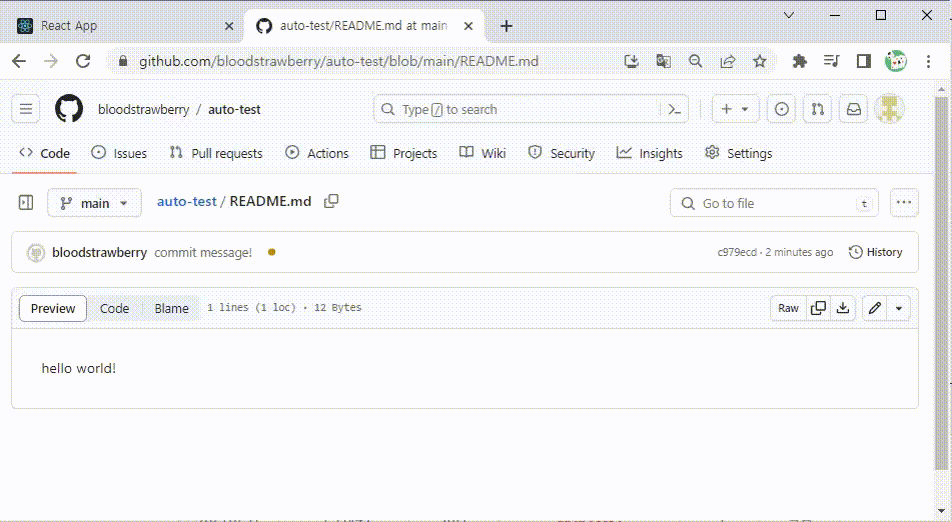Open the bloodstrawberry commit author link
This screenshot has width=952, height=522.
click(100, 253)
